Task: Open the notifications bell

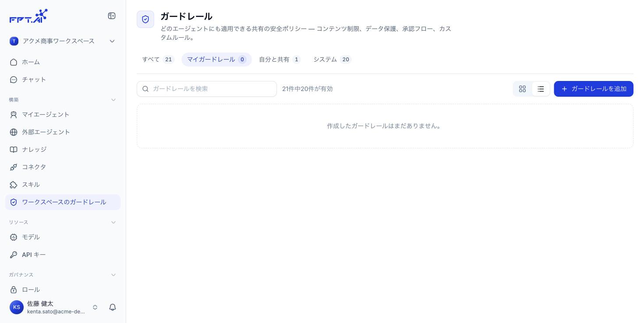Action: (x=113, y=307)
